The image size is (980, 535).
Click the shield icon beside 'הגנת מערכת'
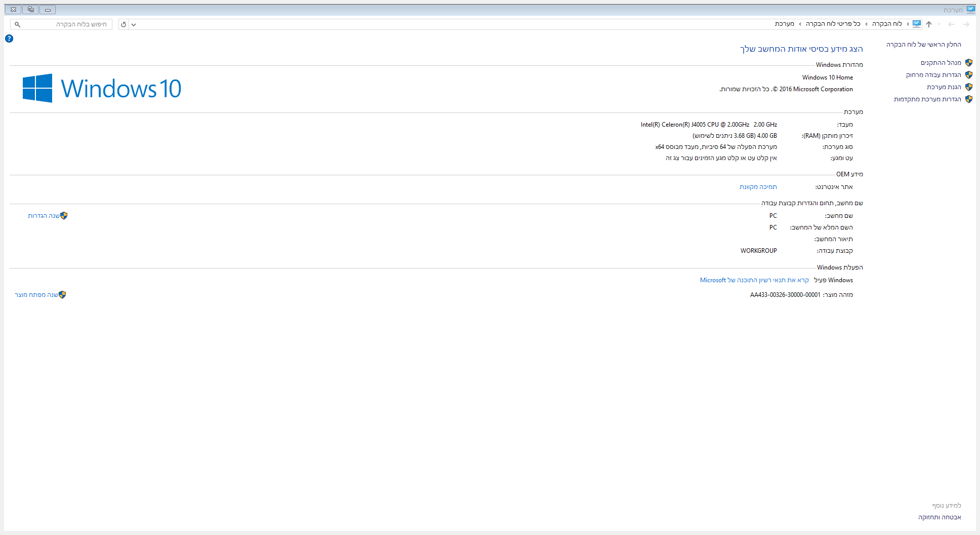(969, 87)
